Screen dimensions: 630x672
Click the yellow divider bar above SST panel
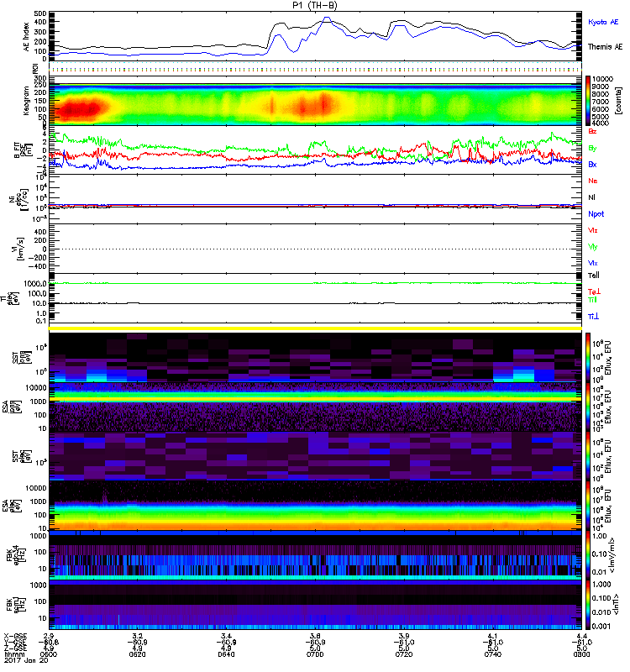(x=315, y=328)
